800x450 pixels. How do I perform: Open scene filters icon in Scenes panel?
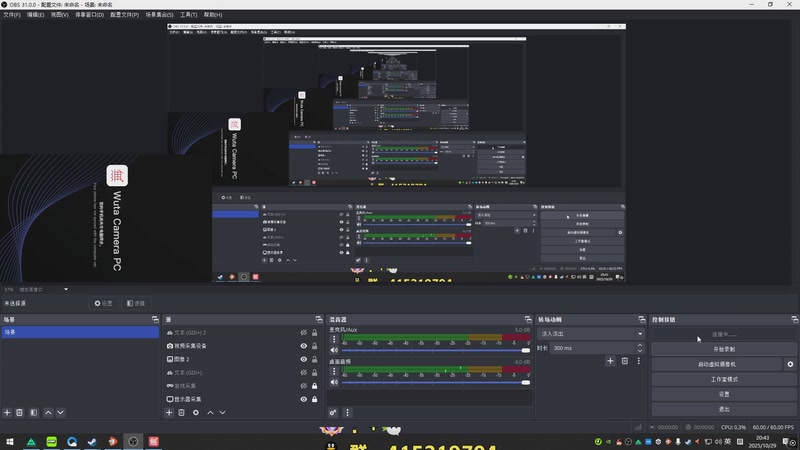pos(34,412)
